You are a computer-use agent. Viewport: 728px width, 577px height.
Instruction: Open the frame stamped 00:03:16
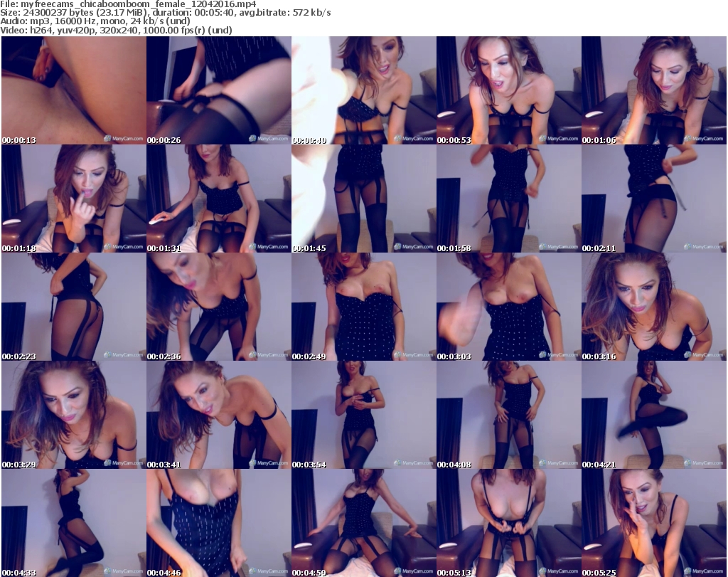[x=654, y=307]
